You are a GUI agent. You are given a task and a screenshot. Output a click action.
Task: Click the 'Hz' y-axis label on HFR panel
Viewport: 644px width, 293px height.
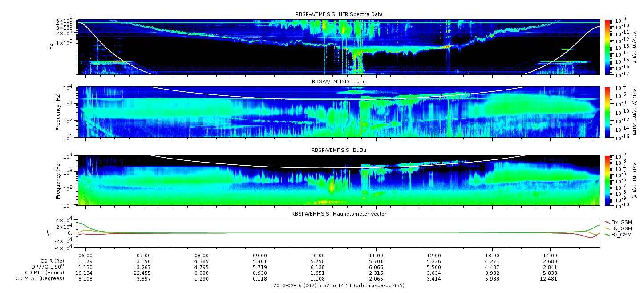52,46
